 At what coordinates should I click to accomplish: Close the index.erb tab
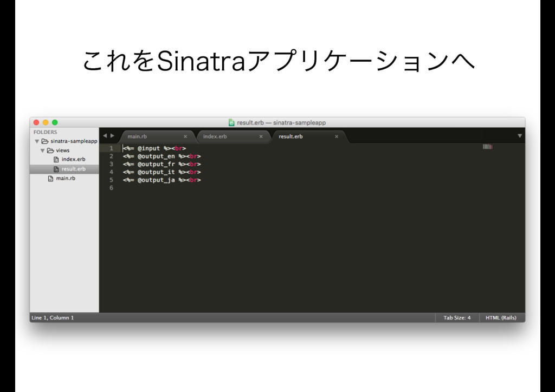click(261, 136)
